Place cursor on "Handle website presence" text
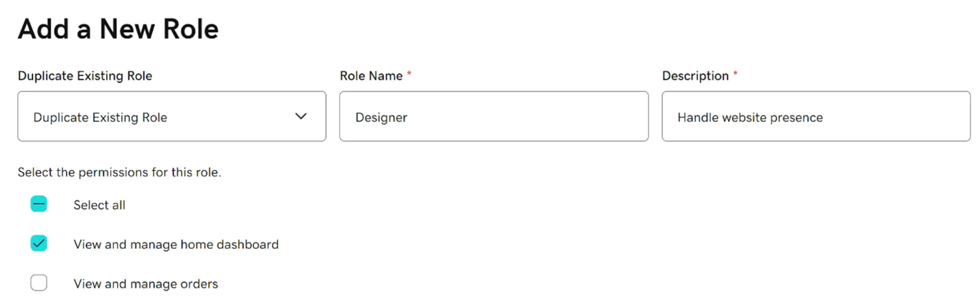980x302 pixels. click(750, 118)
